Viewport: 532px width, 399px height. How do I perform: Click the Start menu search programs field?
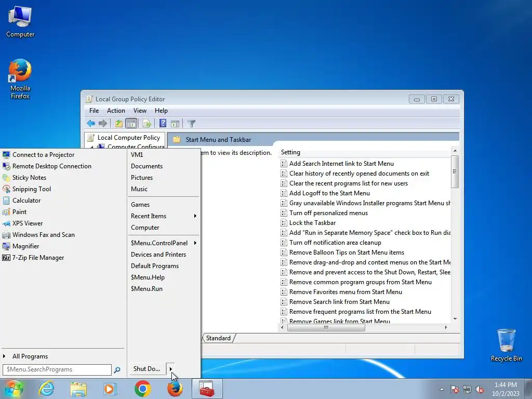click(x=57, y=369)
